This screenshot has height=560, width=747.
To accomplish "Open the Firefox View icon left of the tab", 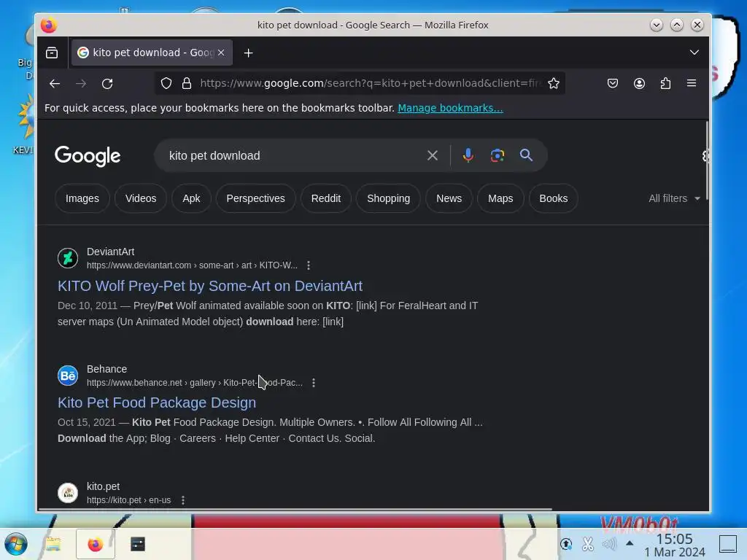I will point(52,52).
